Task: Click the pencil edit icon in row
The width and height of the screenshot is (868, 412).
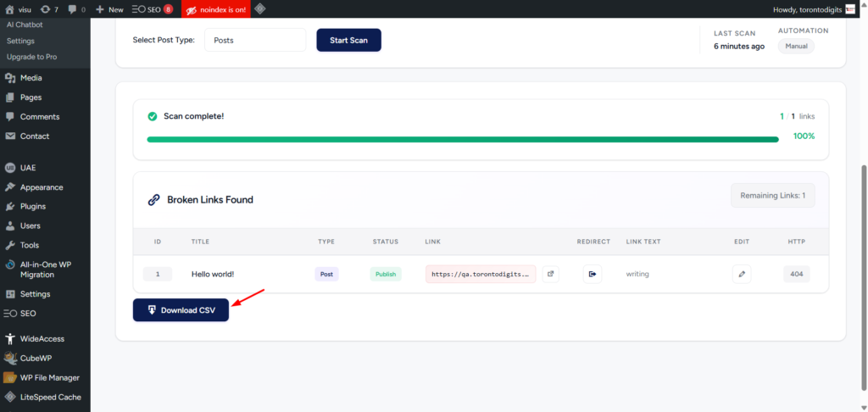Action: pos(742,274)
